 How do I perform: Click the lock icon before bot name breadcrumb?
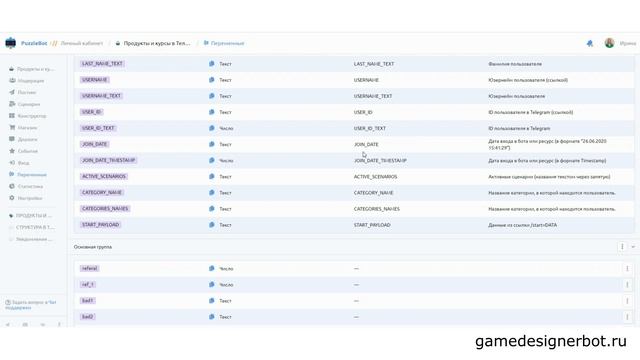pos(118,43)
